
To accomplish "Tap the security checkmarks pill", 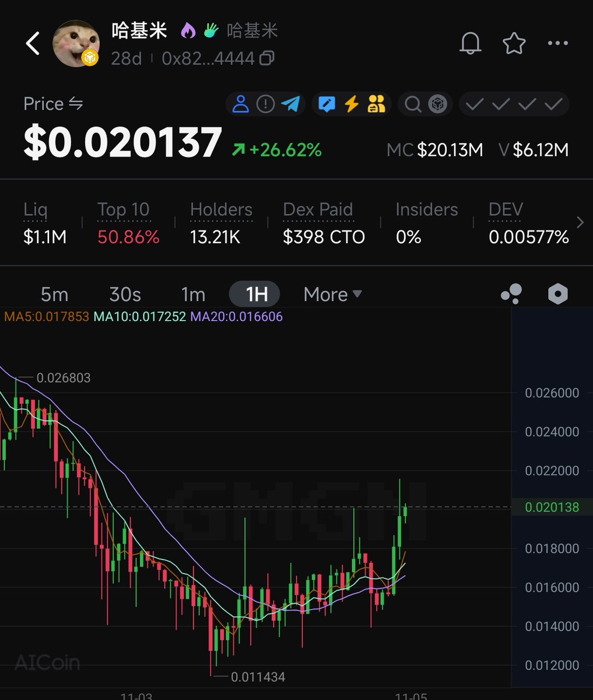I will pyautogui.click(x=514, y=104).
